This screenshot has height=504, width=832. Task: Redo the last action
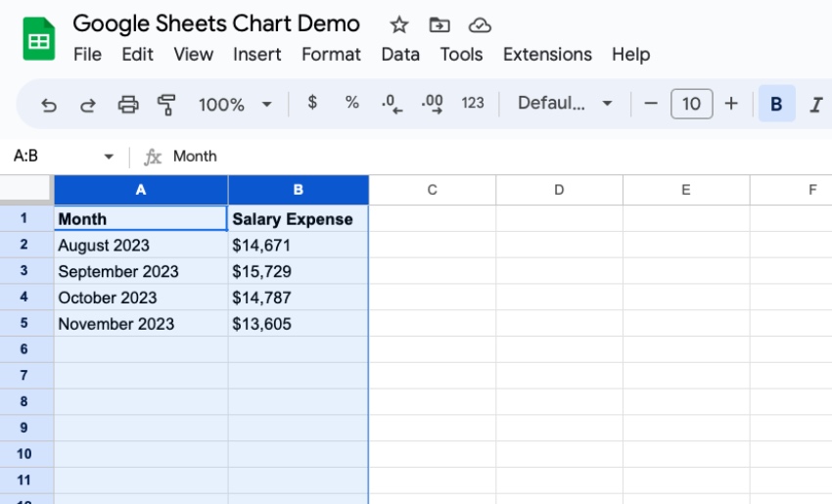pos(88,105)
